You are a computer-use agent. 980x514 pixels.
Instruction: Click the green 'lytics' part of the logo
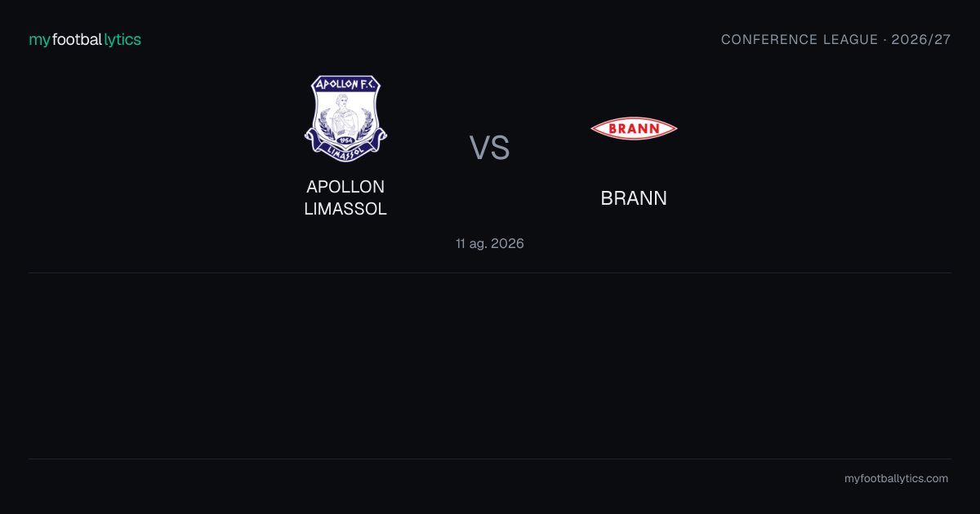click(123, 40)
